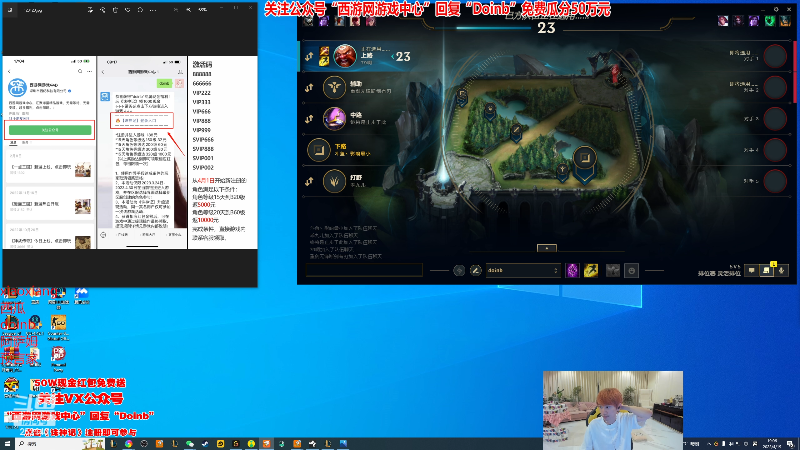Change the yellow Flash summoner spell slot
Image resolution: width=800 pixels, height=450 pixels.
click(x=591, y=270)
